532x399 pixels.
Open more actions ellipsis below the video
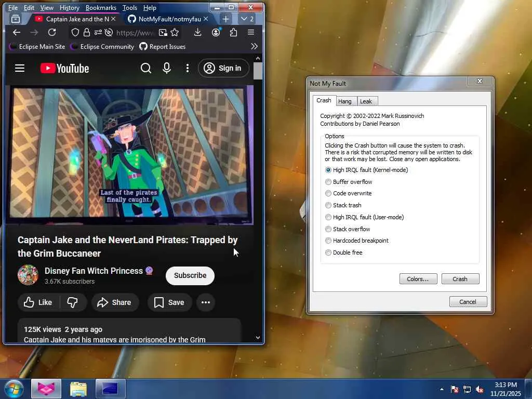click(206, 302)
